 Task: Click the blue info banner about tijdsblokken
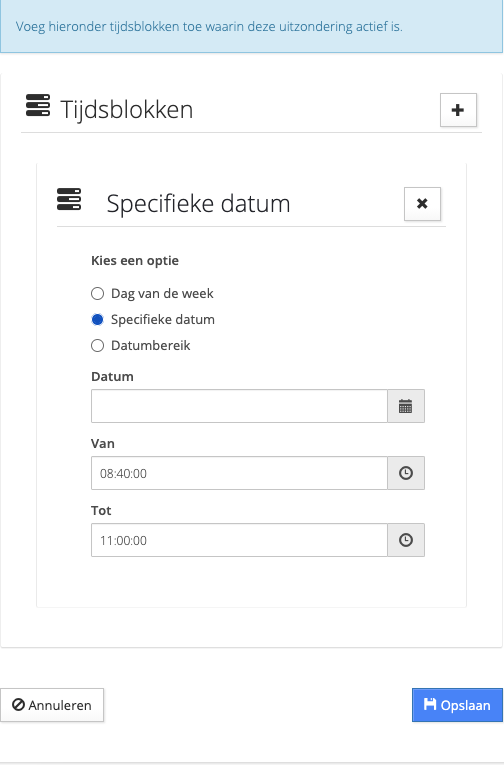point(251,26)
